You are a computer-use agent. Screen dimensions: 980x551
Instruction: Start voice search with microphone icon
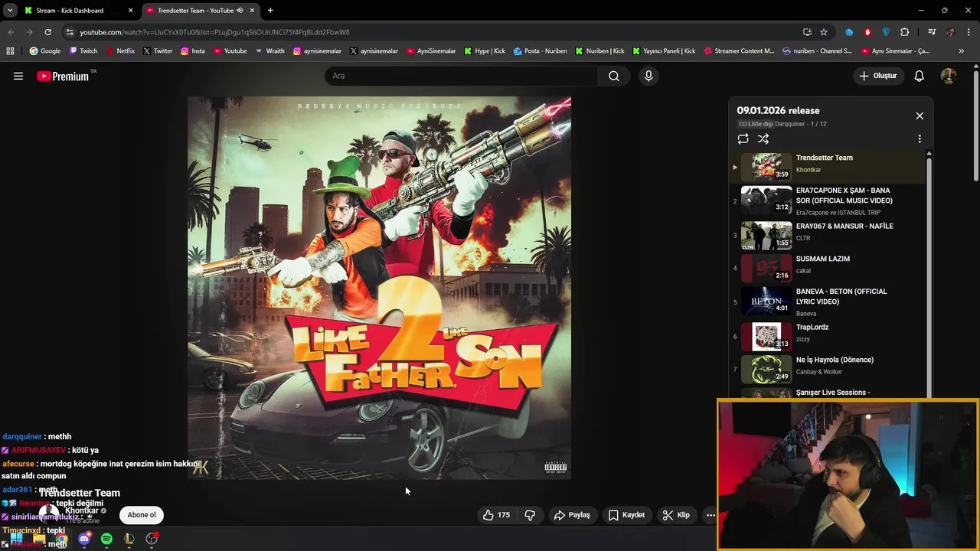tap(648, 76)
